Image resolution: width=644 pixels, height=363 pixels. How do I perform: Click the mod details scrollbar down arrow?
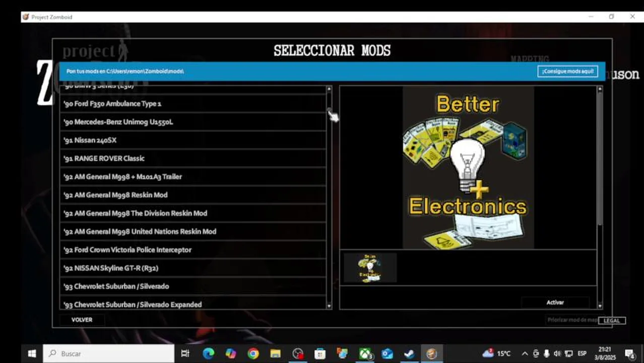600,306
